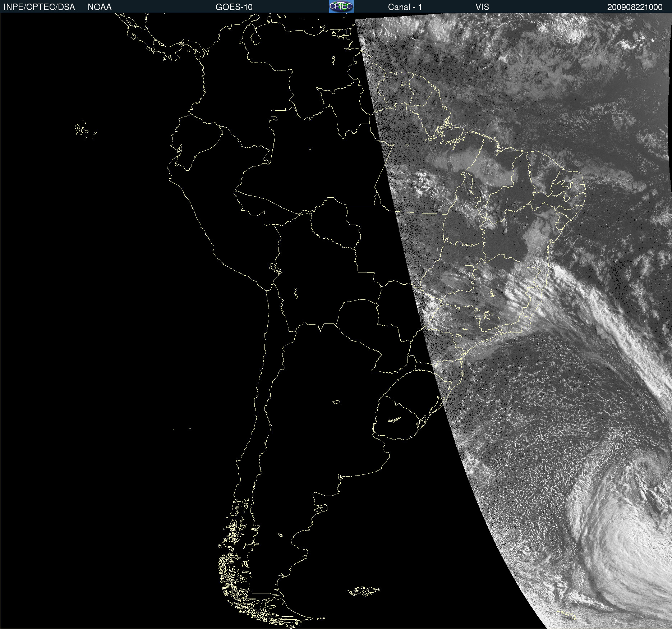
Task: Click the 'Canal - 1' channel label
Action: pyautogui.click(x=405, y=7)
